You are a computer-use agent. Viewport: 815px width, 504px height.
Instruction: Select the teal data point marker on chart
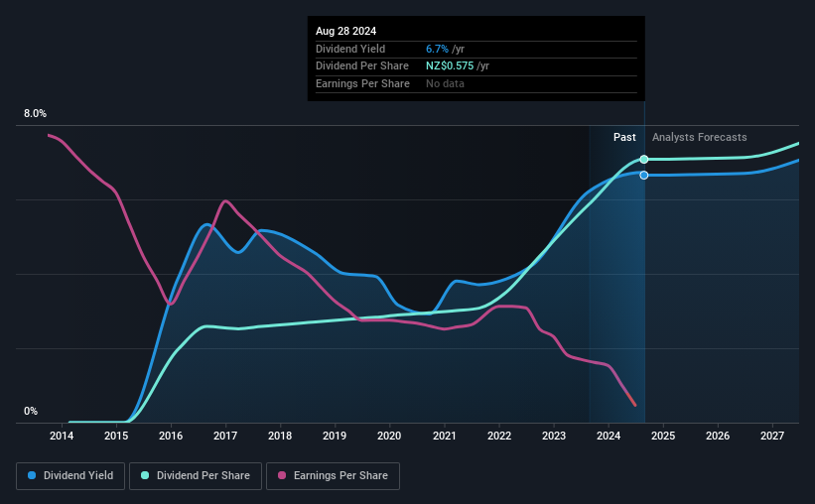tap(644, 159)
